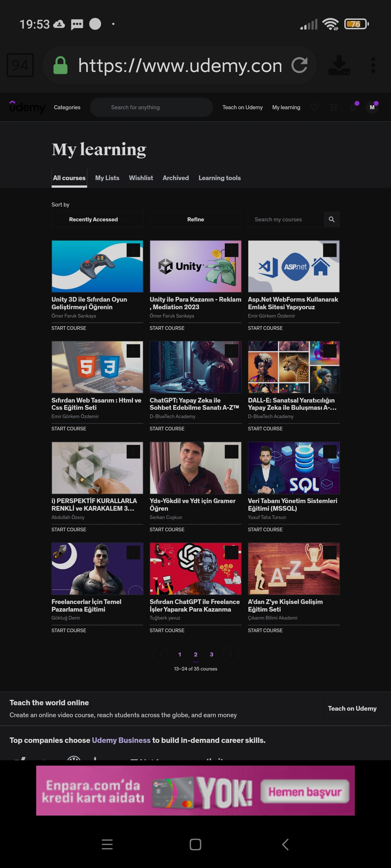This screenshot has width=391, height=868.
Task: Switch to Learning tools tab
Action: (x=219, y=178)
